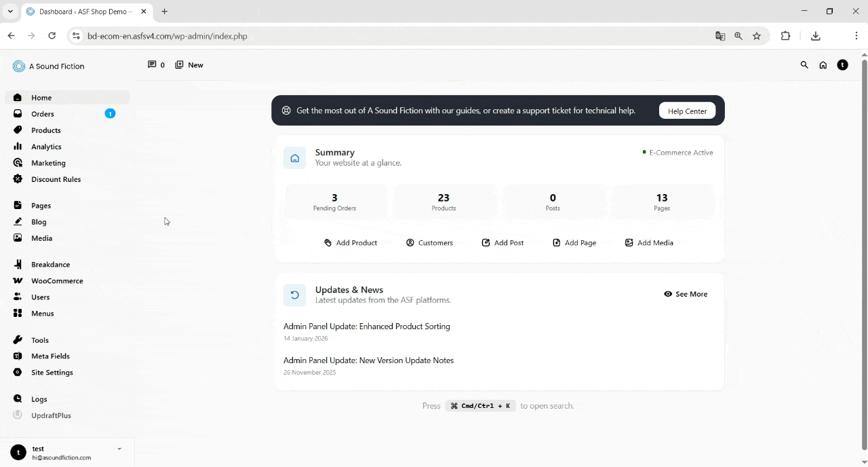Click the Updates & News refresh icon

click(294, 295)
